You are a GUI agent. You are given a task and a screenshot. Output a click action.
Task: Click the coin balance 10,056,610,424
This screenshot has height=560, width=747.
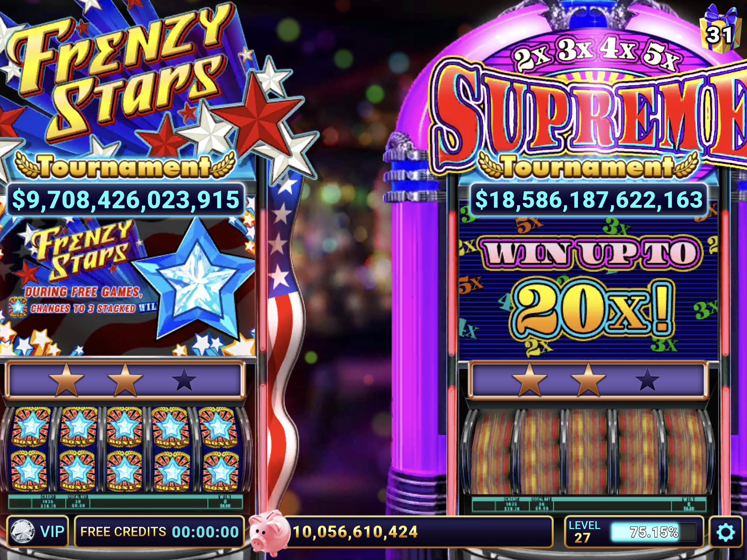click(x=355, y=532)
